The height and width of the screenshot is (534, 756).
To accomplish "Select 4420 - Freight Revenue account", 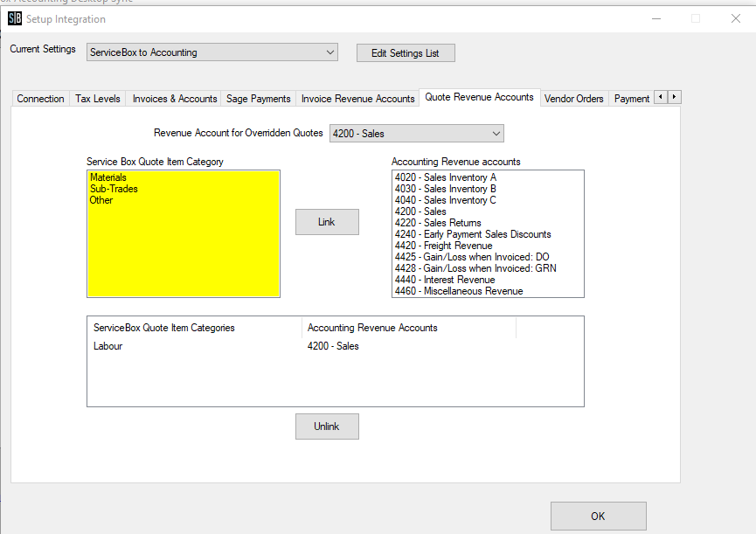I will 488,246.
